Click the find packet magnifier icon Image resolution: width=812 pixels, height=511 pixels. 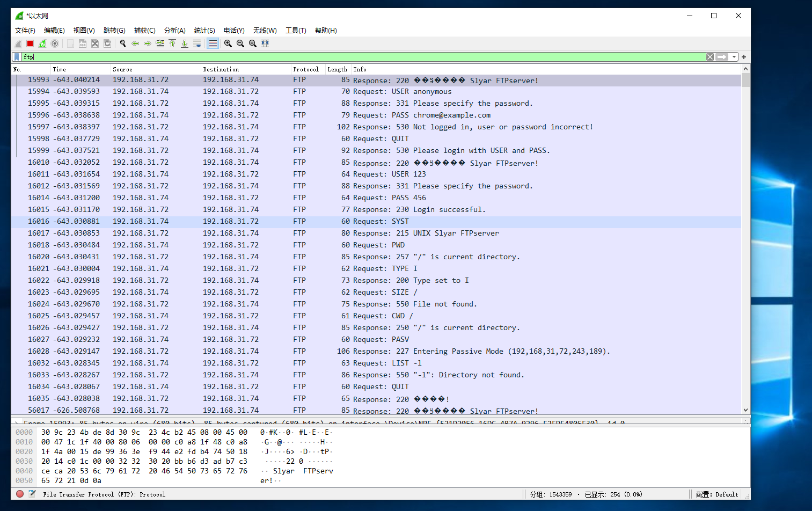pos(123,43)
